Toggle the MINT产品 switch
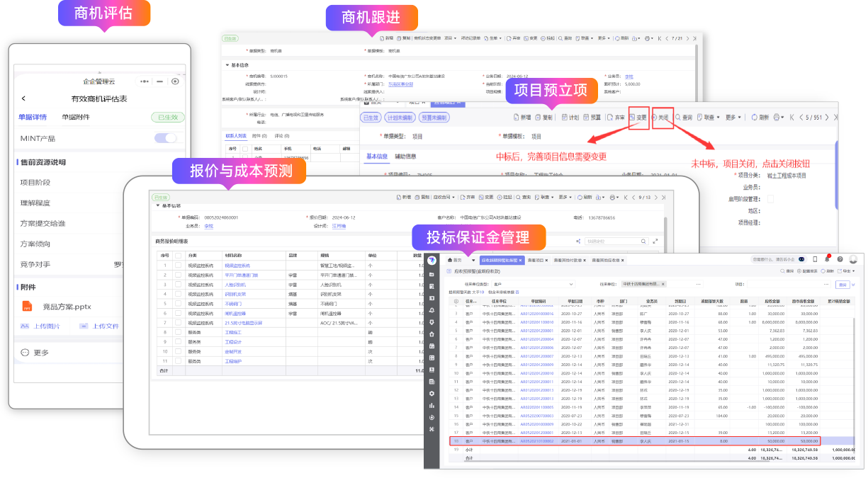 tap(165, 138)
